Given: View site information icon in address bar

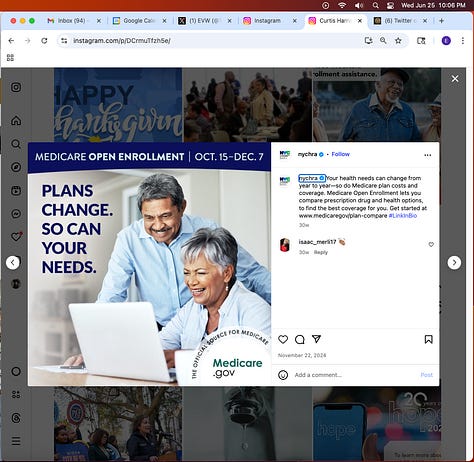Looking at the screenshot, I should point(64,41).
